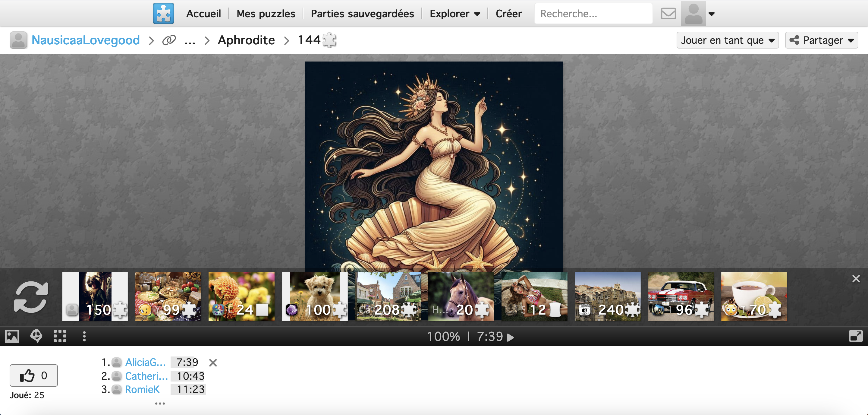Toggle ghost image icon in toolbar
Image resolution: width=868 pixels, height=415 pixels.
pos(36,336)
